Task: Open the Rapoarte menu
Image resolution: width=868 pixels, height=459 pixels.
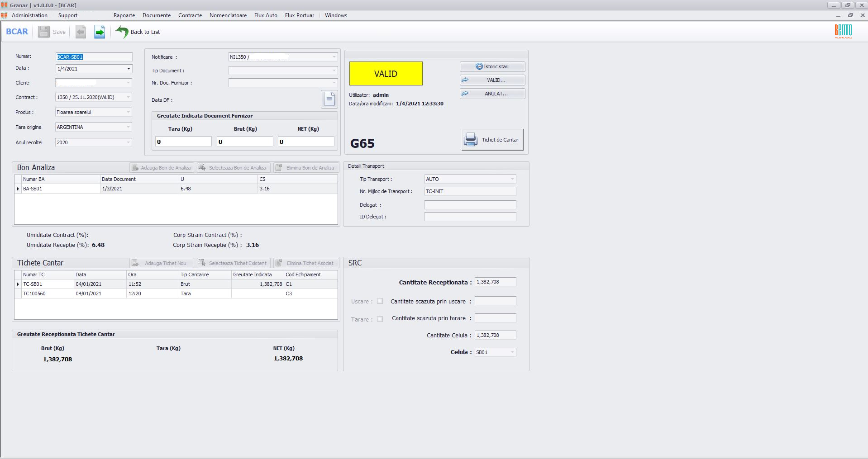Action: (124, 15)
